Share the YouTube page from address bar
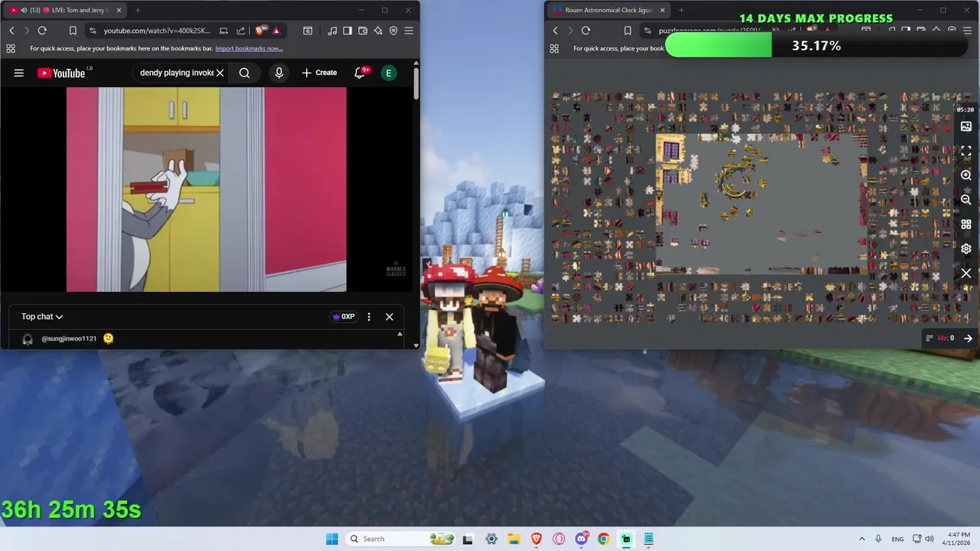The height and width of the screenshot is (551, 980). (x=240, y=31)
